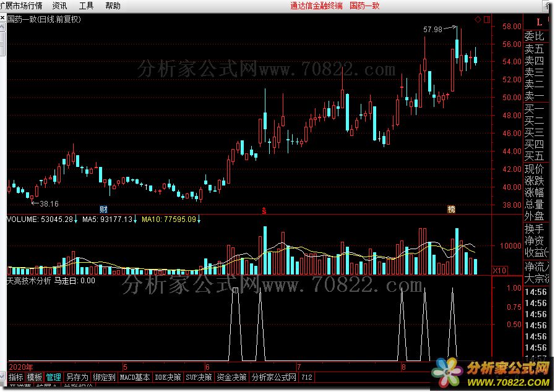Click the red diamond icon above the chart
This screenshot has height=392, width=555.
point(478,19)
